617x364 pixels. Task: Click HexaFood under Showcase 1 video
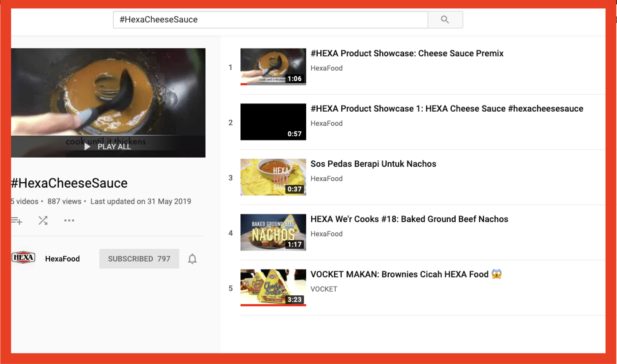[x=326, y=123]
